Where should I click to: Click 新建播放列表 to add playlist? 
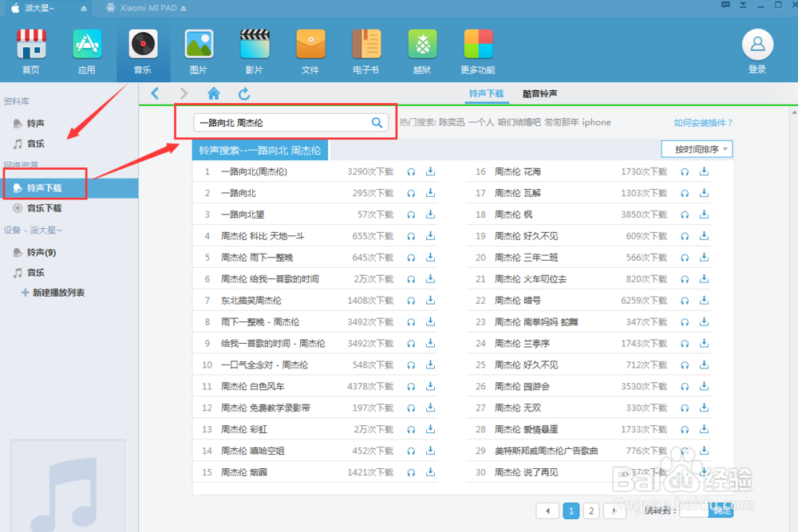point(53,293)
